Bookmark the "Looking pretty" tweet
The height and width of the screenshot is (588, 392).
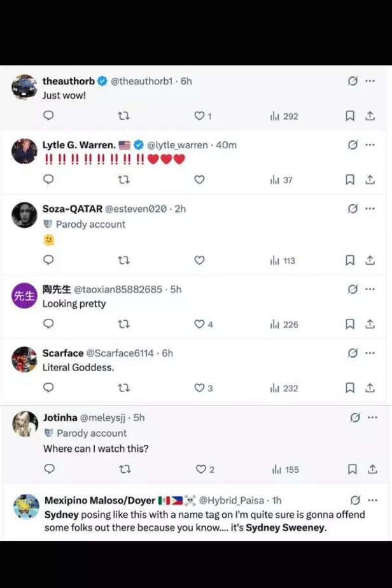350,325
